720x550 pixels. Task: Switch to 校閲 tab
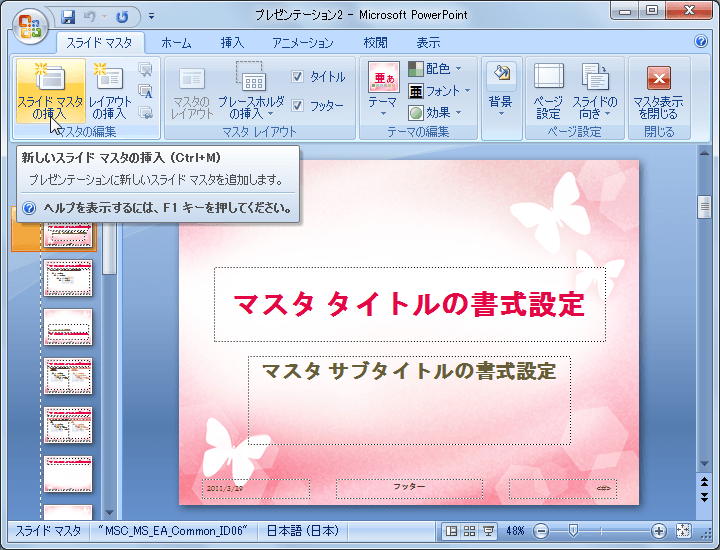point(376,43)
